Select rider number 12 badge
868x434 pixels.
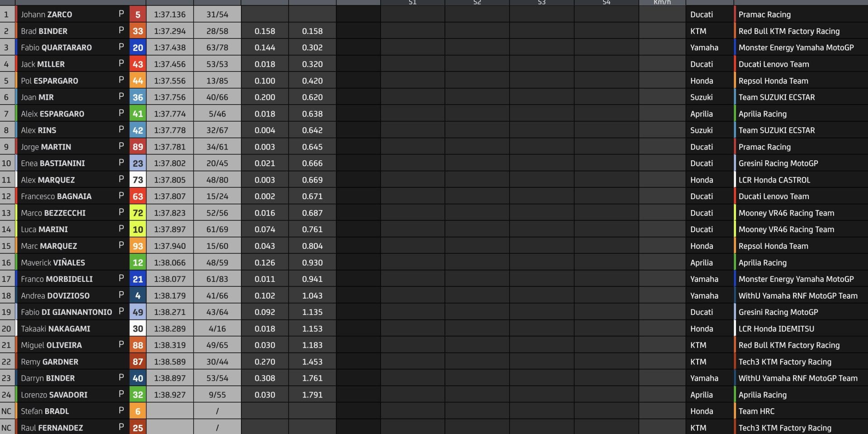(x=137, y=262)
